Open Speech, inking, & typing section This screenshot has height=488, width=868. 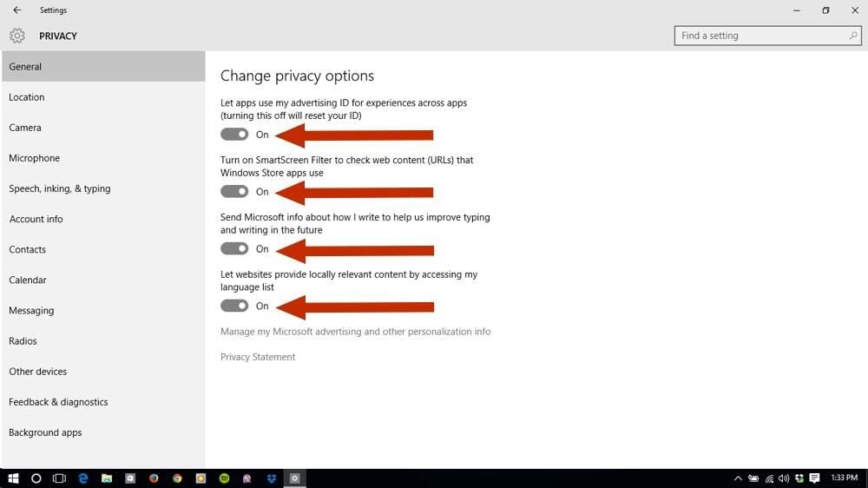click(103, 188)
